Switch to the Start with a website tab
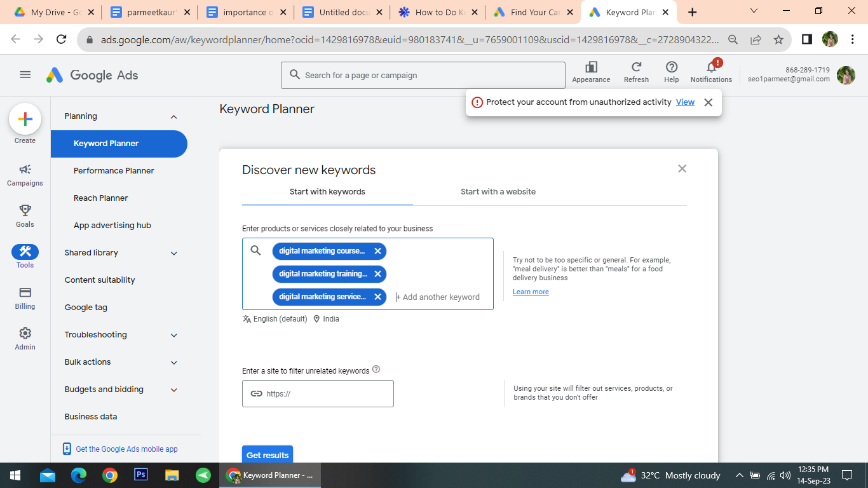Screen dimensions: 868x488 (498, 192)
